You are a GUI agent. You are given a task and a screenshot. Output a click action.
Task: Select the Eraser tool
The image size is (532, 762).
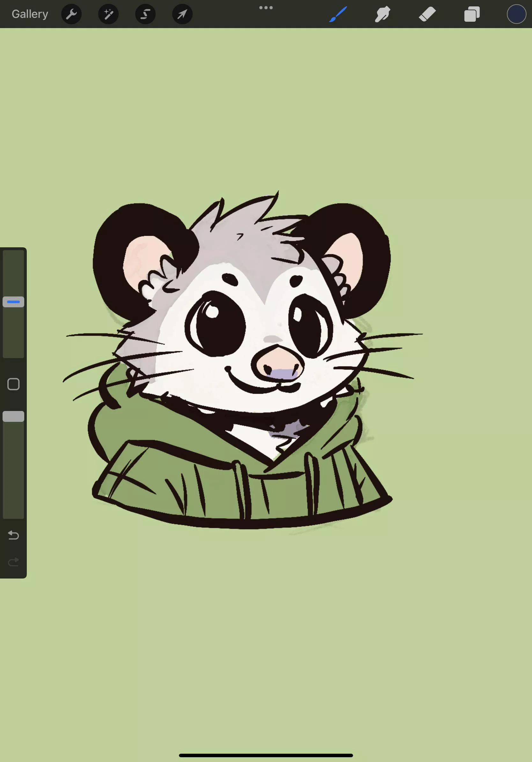[427, 14]
